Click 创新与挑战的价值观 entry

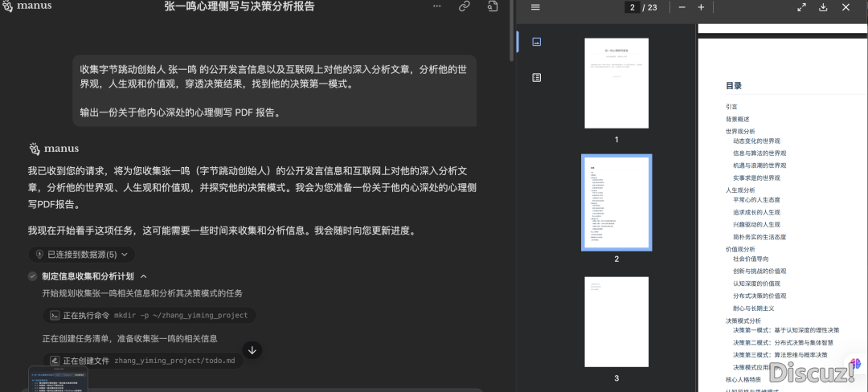(759, 271)
